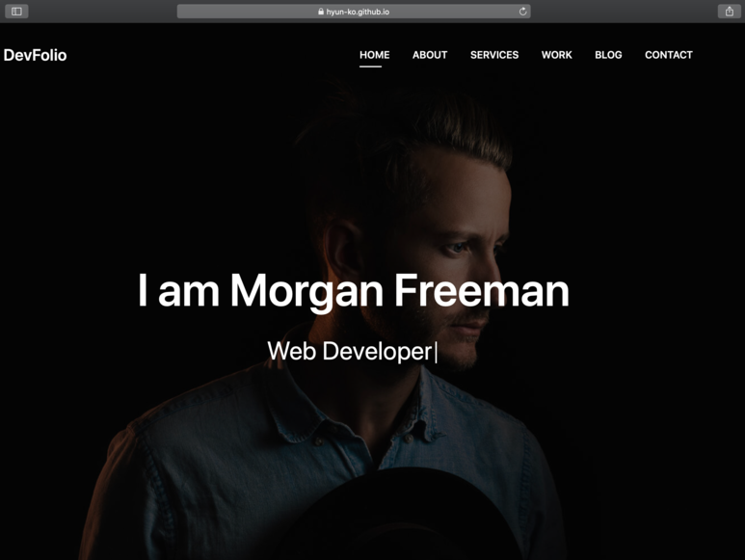Image resolution: width=745 pixels, height=560 pixels.
Task: Open the ABOUT nav link
Action: [430, 55]
